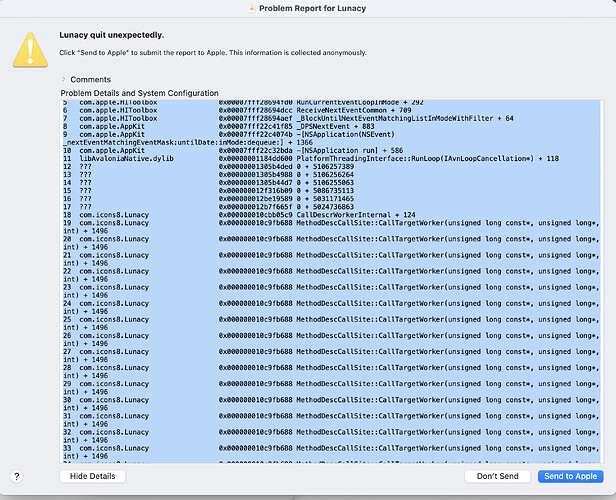The height and width of the screenshot is (500, 616).
Task: Select line 12 with address 0x00000001305b4ded
Action: click(209, 167)
